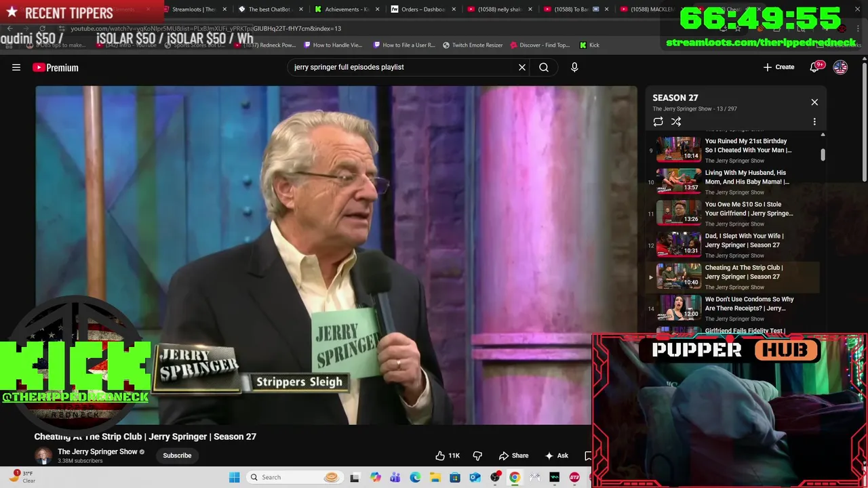Open "How to File a User R..." bookmark

pyautogui.click(x=403, y=45)
